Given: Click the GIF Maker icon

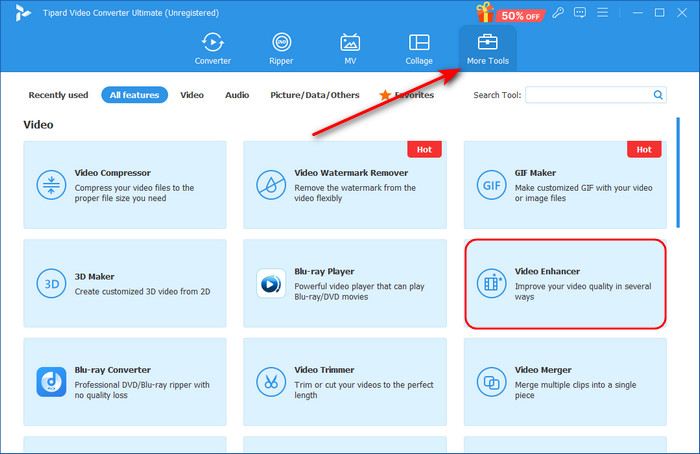Looking at the screenshot, I should point(492,185).
